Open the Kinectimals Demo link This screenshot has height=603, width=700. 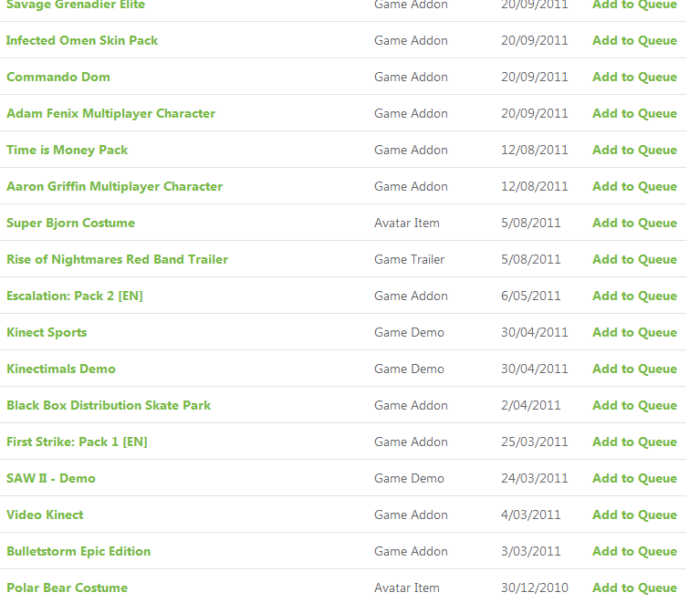(61, 369)
